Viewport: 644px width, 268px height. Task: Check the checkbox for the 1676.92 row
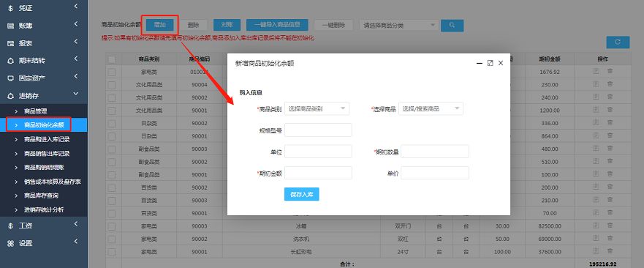point(112,72)
